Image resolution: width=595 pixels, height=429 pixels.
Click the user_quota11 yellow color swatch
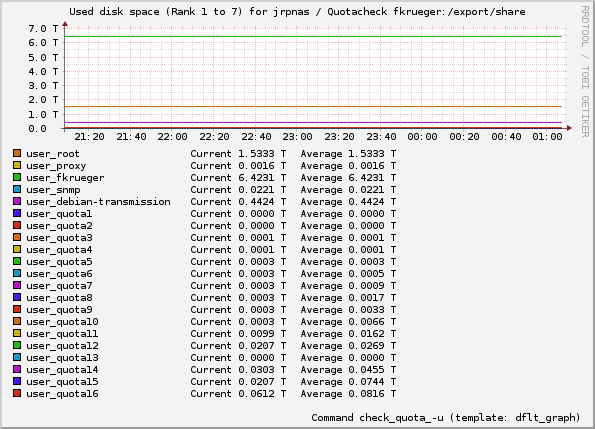pyautogui.click(x=17, y=333)
